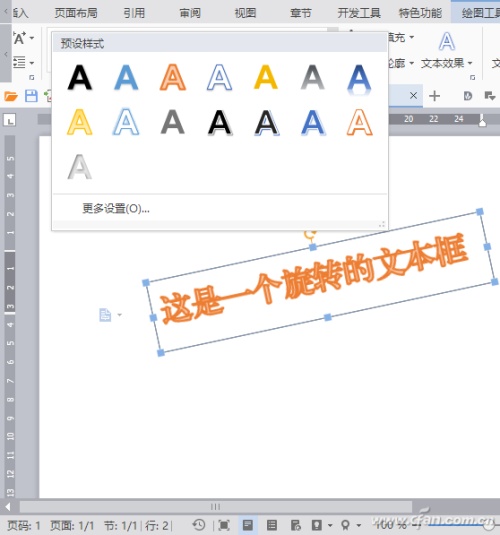Click the blue save disk icon

[31, 96]
